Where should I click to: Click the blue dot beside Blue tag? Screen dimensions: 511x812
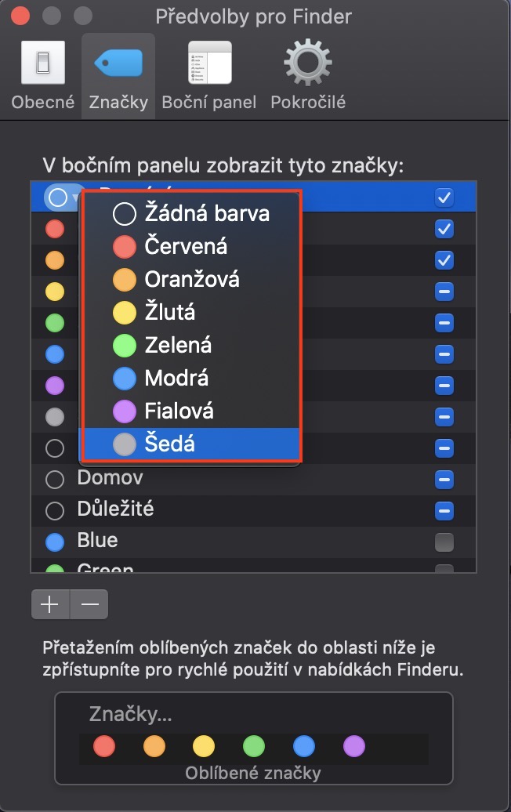coord(55,541)
